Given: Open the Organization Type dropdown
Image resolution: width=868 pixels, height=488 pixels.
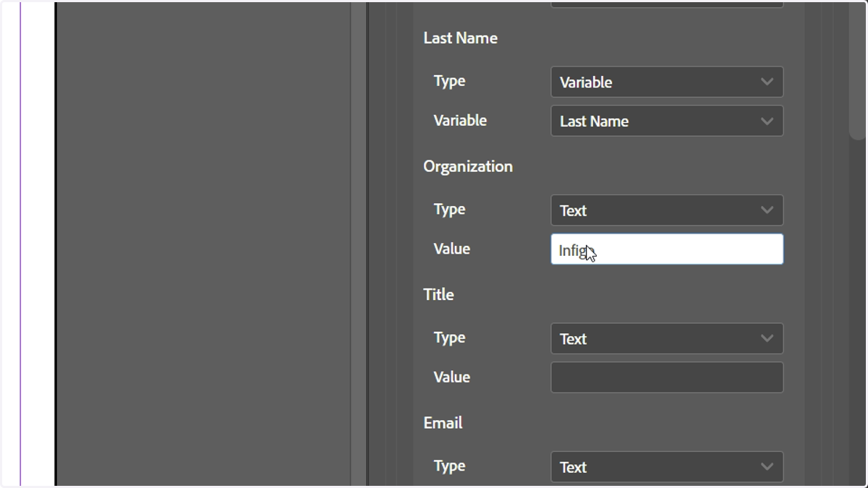Looking at the screenshot, I should click(x=667, y=210).
